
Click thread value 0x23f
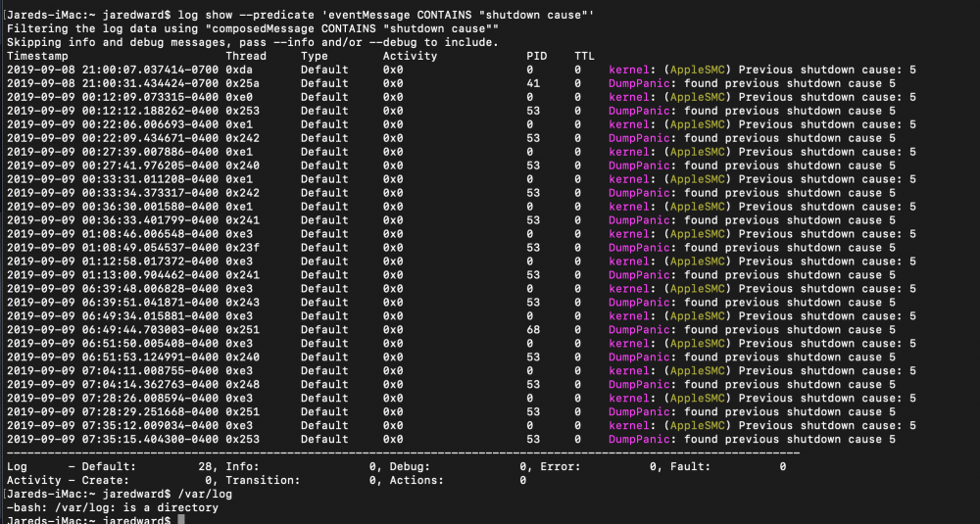coord(242,248)
